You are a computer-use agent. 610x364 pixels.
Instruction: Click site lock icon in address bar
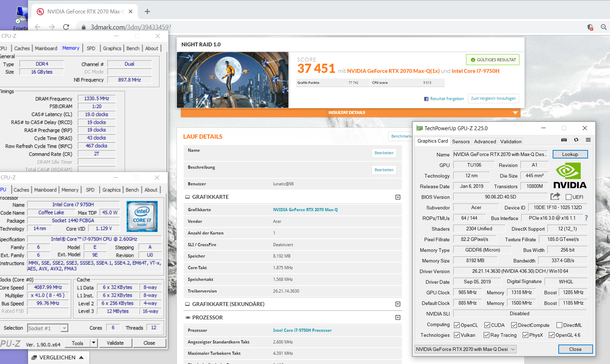[x=84, y=27]
